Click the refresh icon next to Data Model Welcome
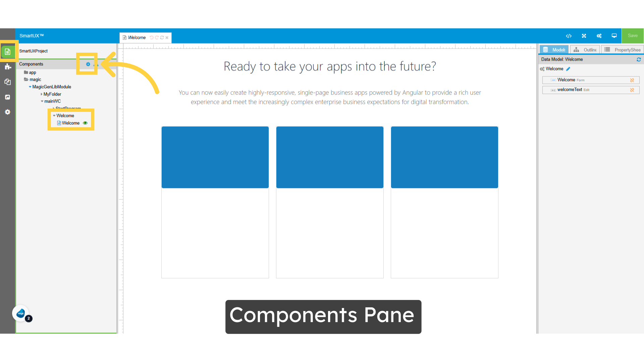The height and width of the screenshot is (362, 644). (x=639, y=59)
